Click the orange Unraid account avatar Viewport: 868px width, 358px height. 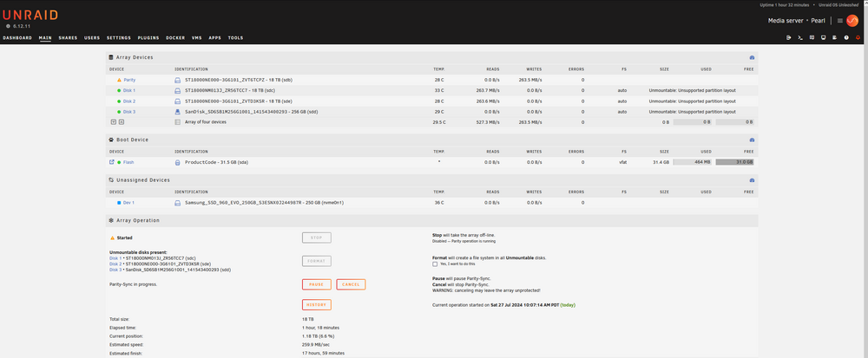pos(852,21)
